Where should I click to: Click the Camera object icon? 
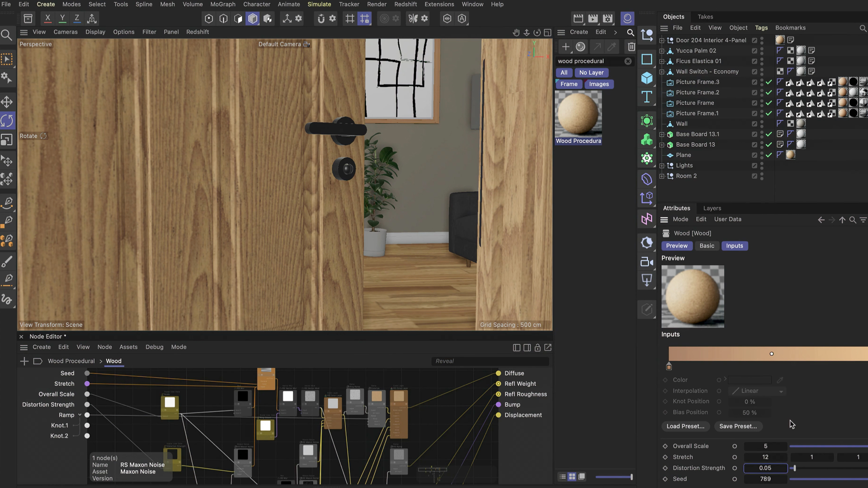[647, 262]
